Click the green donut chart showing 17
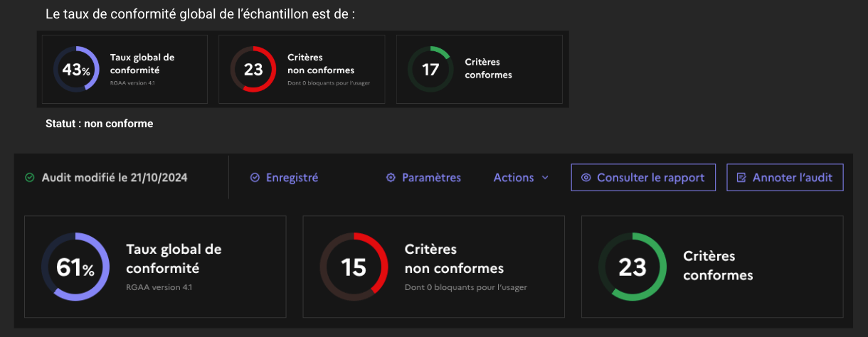The width and height of the screenshot is (868, 337). [430, 70]
